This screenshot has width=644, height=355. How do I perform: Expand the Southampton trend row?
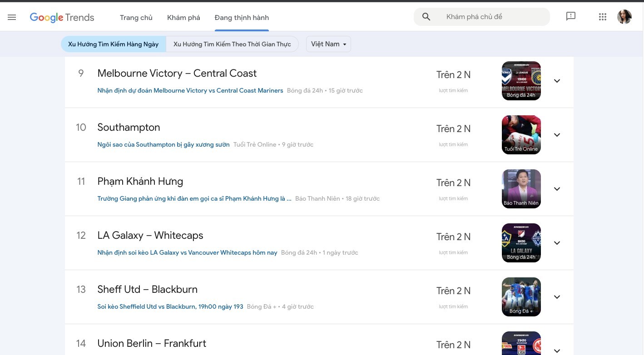[557, 135]
